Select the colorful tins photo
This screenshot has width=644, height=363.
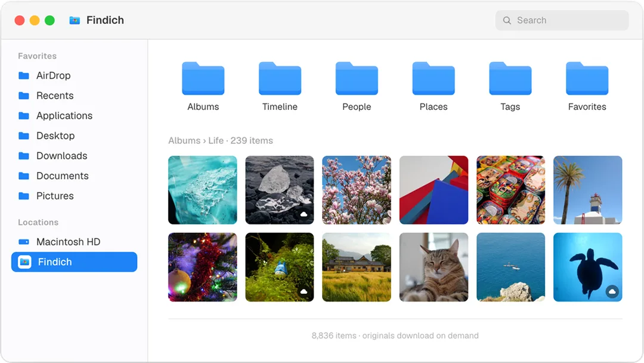click(510, 190)
